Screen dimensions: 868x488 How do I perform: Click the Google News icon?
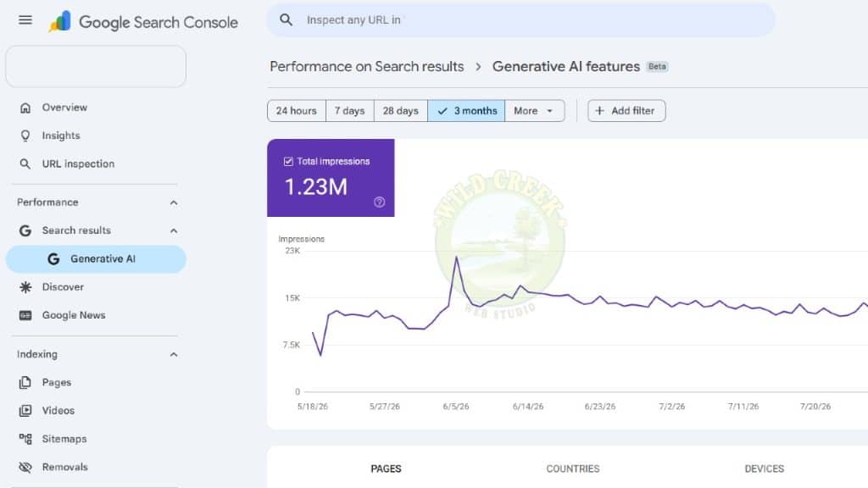(25, 315)
